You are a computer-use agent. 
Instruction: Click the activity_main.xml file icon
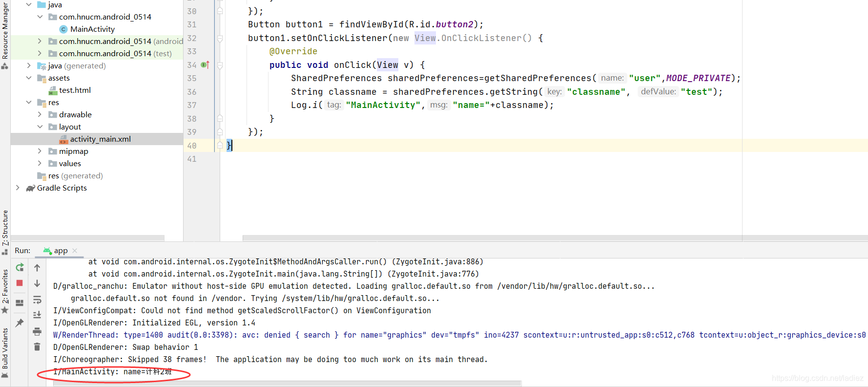[63, 139]
